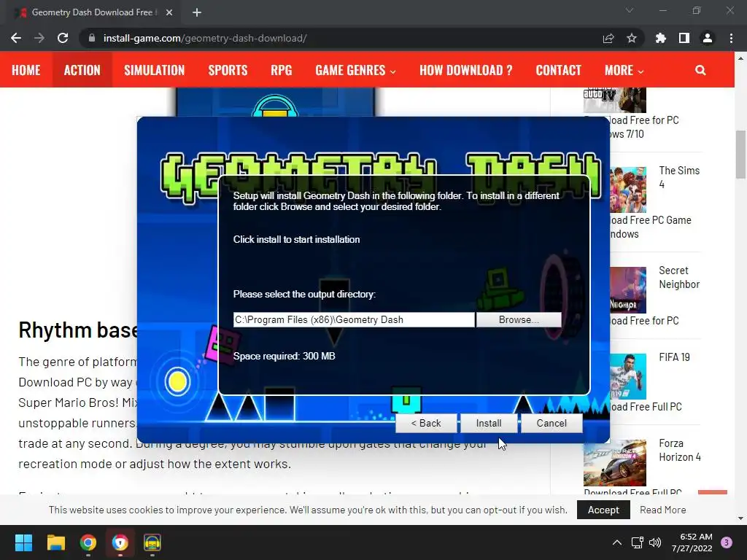
Task: Click the Browse... button
Action: [x=519, y=319]
